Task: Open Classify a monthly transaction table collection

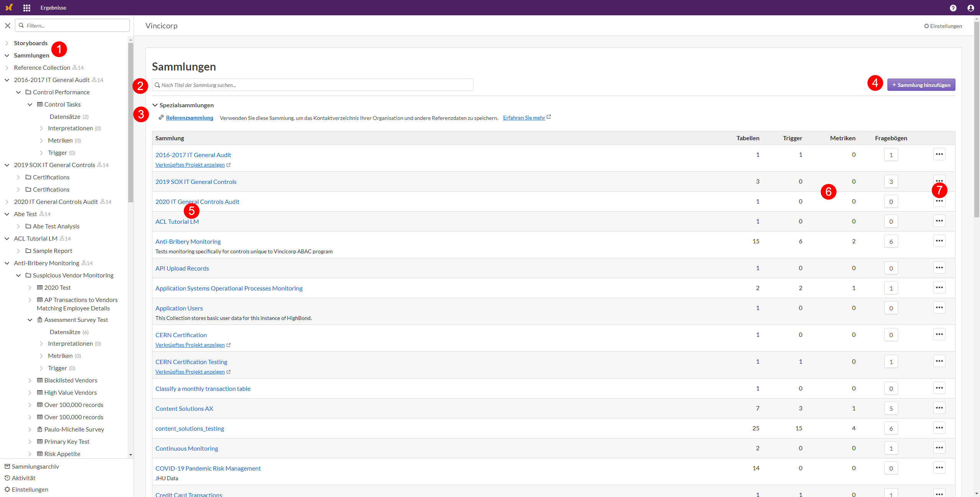Action: tap(203, 389)
